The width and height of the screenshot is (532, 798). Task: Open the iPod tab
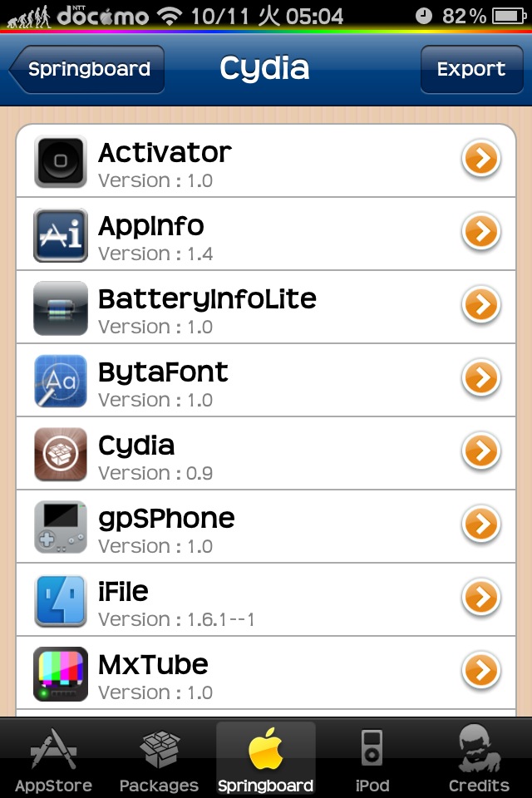coord(372,759)
